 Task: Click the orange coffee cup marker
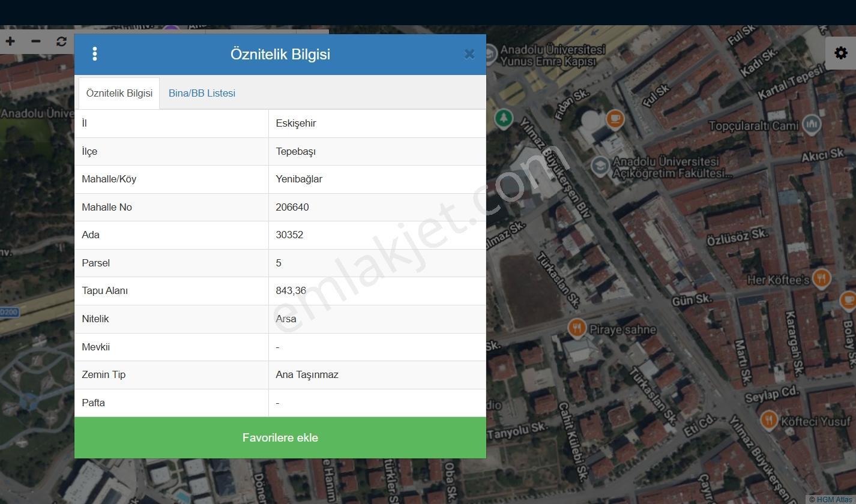tap(615, 119)
